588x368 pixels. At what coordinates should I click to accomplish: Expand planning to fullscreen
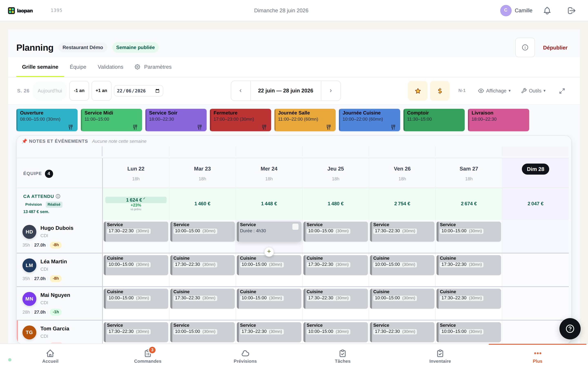coord(562,91)
